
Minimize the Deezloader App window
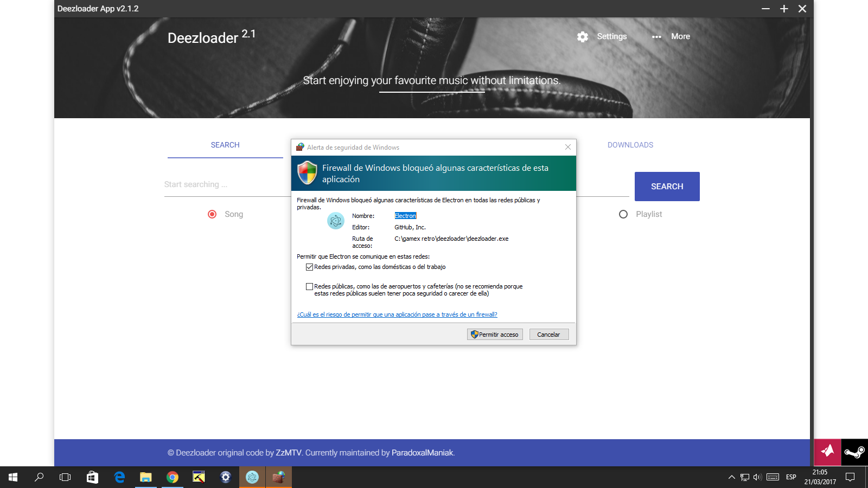click(x=765, y=9)
